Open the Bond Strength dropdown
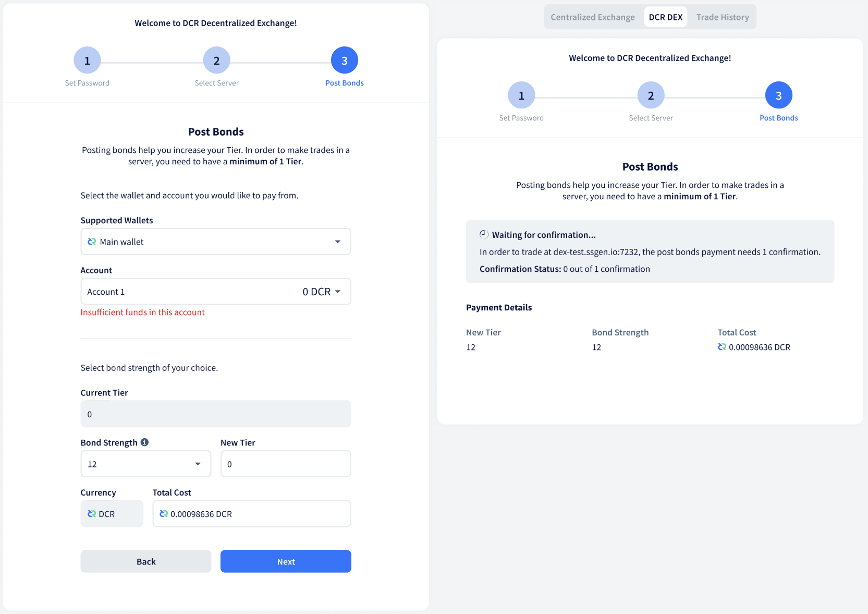 pyautogui.click(x=145, y=463)
